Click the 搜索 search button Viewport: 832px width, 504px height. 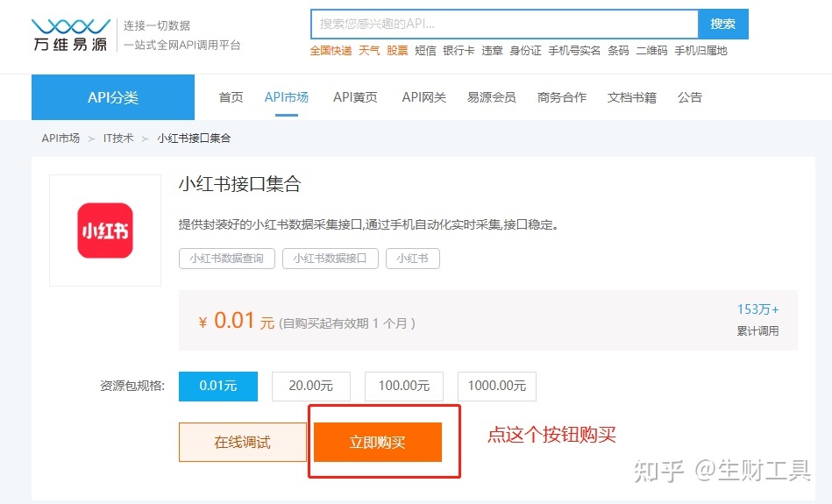pos(722,24)
